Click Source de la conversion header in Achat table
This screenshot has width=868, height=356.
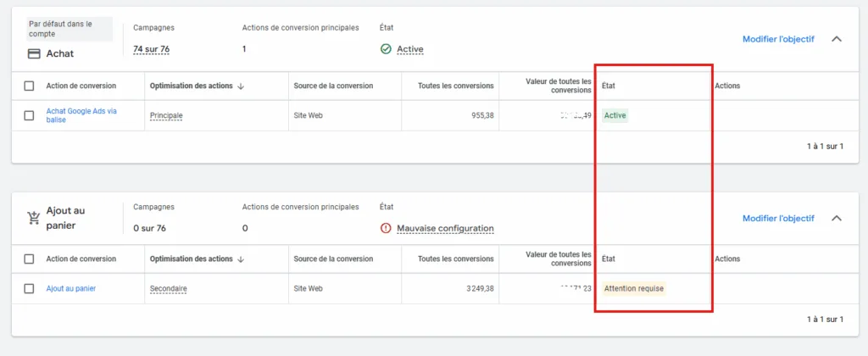click(333, 86)
